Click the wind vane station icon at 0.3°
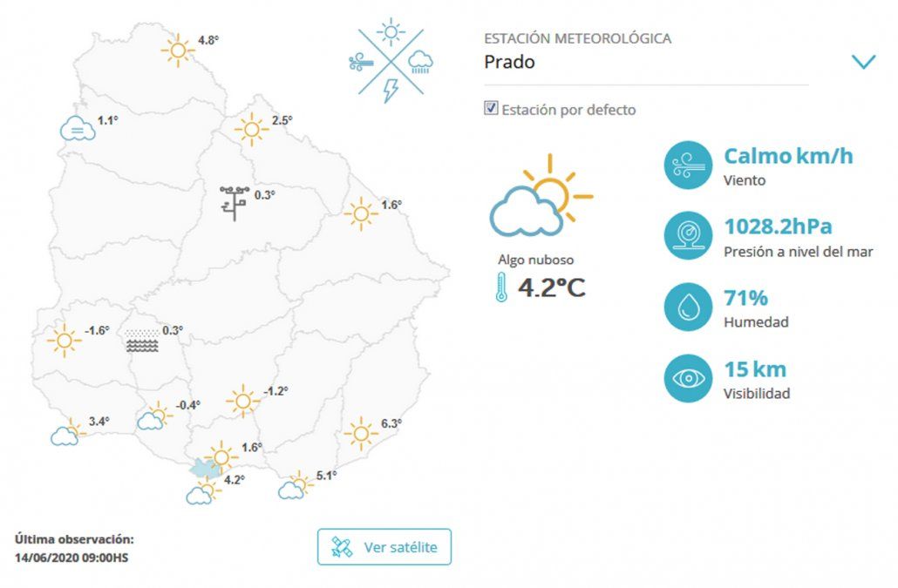Viewport: 898px width, 588px height. click(234, 202)
